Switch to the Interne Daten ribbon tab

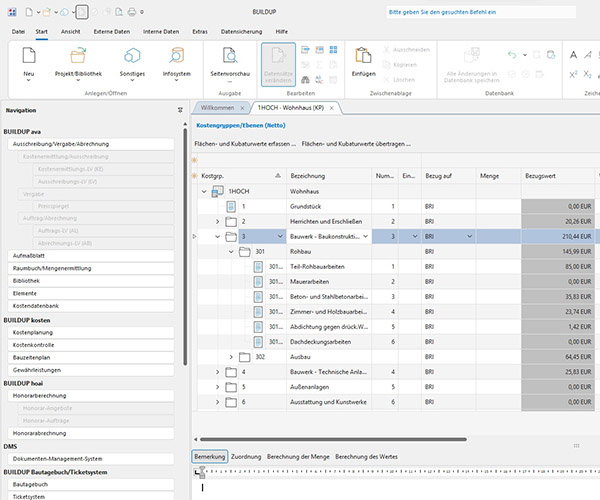[x=161, y=32]
